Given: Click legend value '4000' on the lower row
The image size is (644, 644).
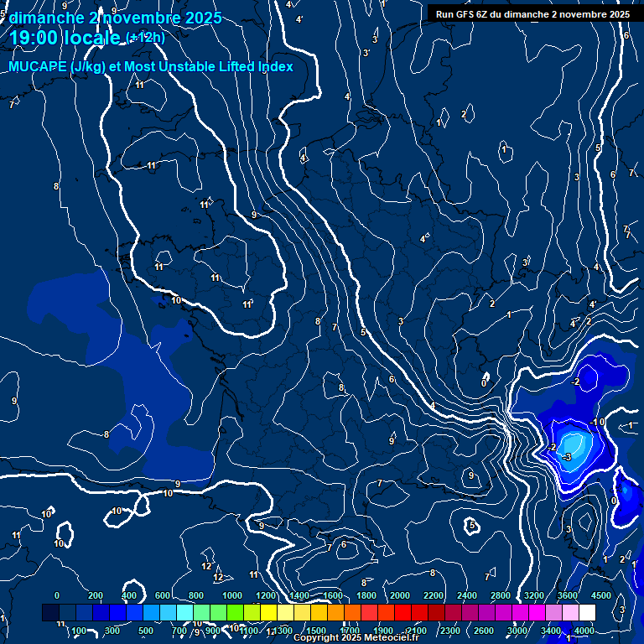Looking at the screenshot, I should 584,631.
